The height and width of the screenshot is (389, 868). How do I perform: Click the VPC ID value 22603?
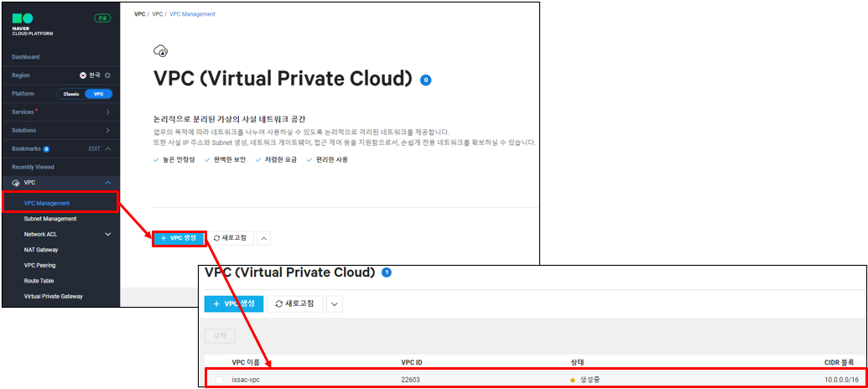point(411,380)
